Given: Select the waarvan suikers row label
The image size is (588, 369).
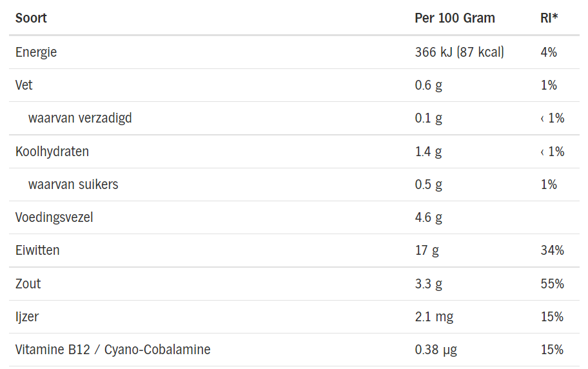Looking at the screenshot, I should pyautogui.click(x=73, y=184).
